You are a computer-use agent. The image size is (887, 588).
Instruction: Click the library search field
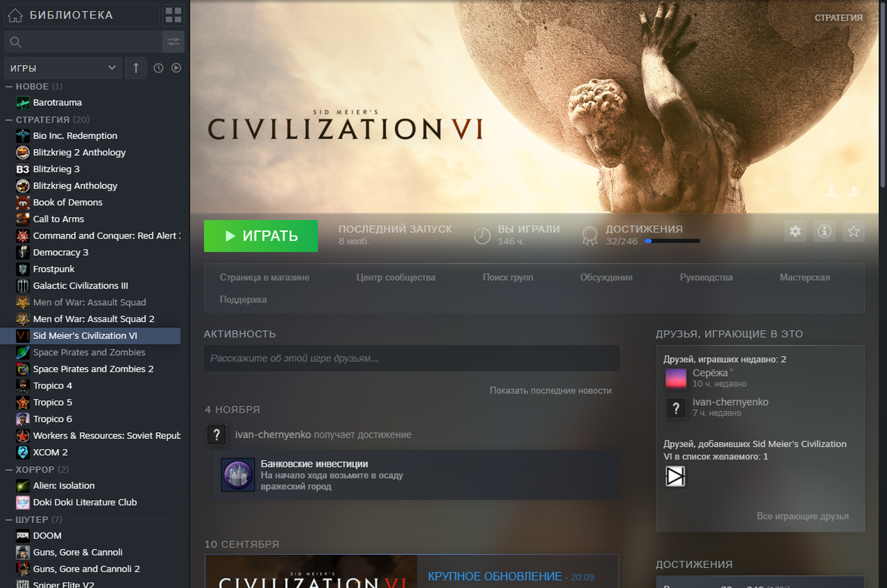[x=83, y=41]
